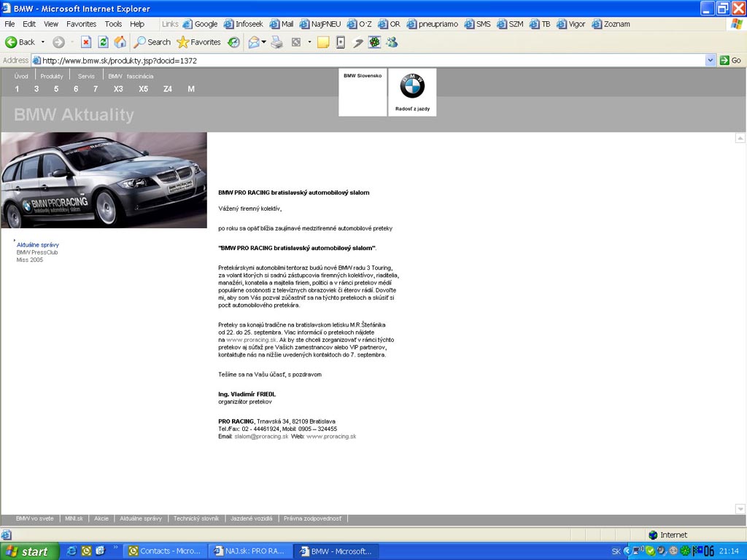
Task: Open the Tools menu
Action: pyautogui.click(x=113, y=24)
